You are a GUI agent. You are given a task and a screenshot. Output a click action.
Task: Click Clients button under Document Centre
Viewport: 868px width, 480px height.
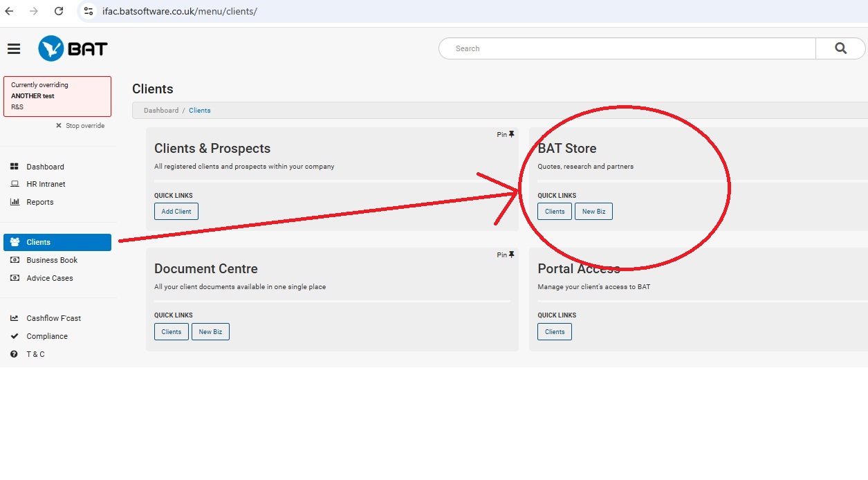point(172,332)
